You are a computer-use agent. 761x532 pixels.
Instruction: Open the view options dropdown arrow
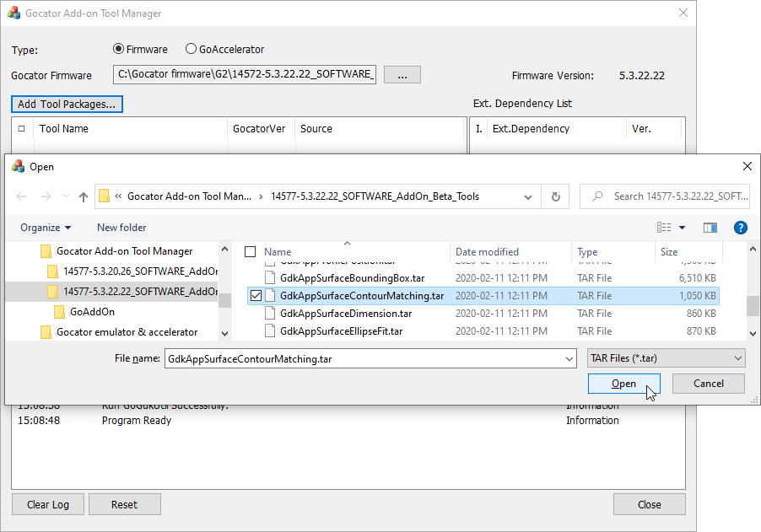[682, 228]
